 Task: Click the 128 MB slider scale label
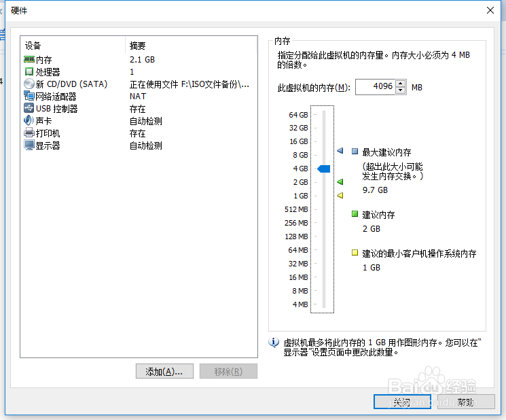pos(296,237)
